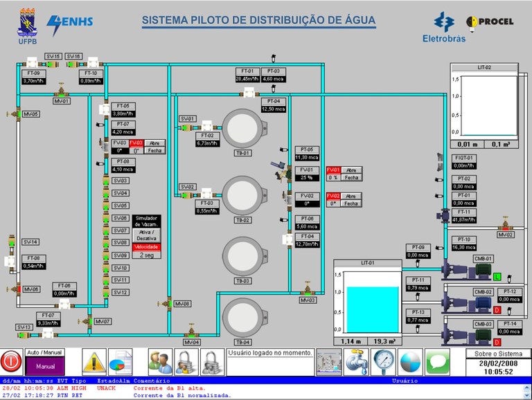
Task: Toggle the CMB-01 green L status indicator
Action: (497, 277)
